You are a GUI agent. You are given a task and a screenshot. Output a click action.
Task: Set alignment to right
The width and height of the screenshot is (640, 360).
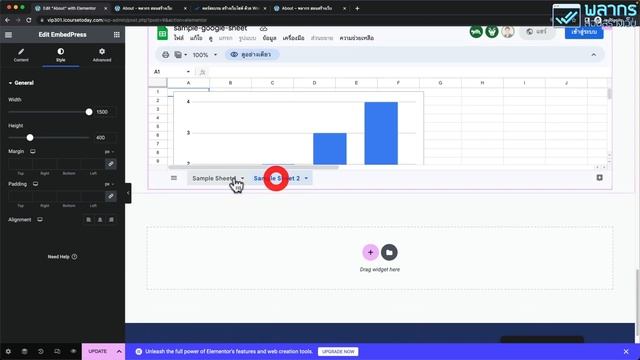(111, 220)
